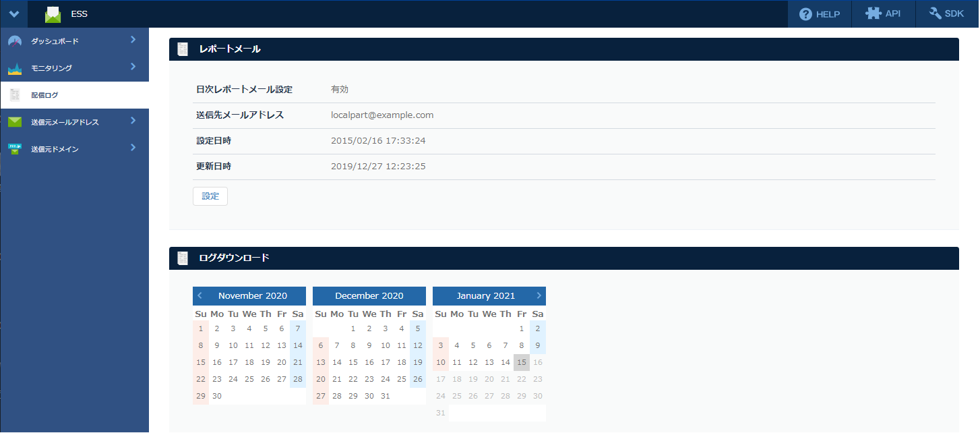Click the ダッシュボード gauge icon
The height and width of the screenshot is (433, 980).
(15, 41)
